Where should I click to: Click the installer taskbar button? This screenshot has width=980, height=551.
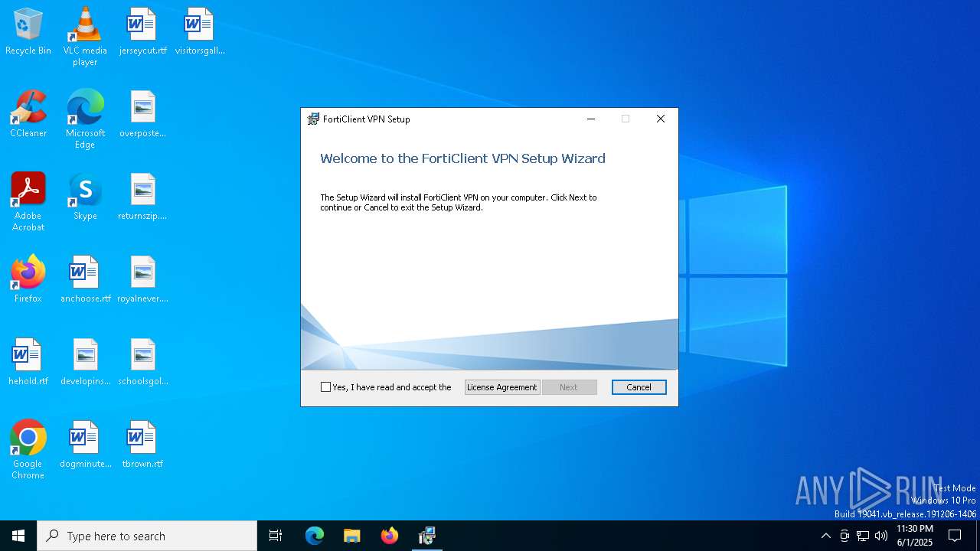pyautogui.click(x=427, y=536)
